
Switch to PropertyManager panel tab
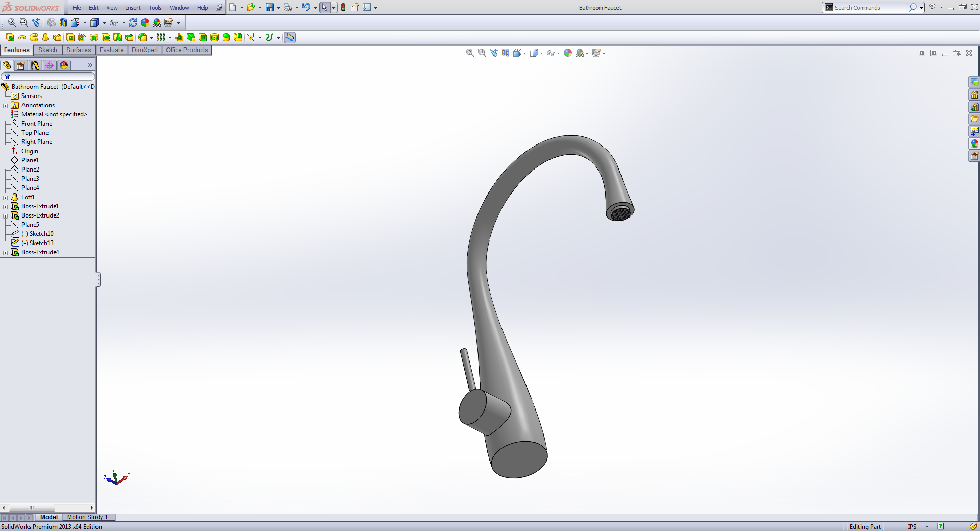[x=21, y=65]
